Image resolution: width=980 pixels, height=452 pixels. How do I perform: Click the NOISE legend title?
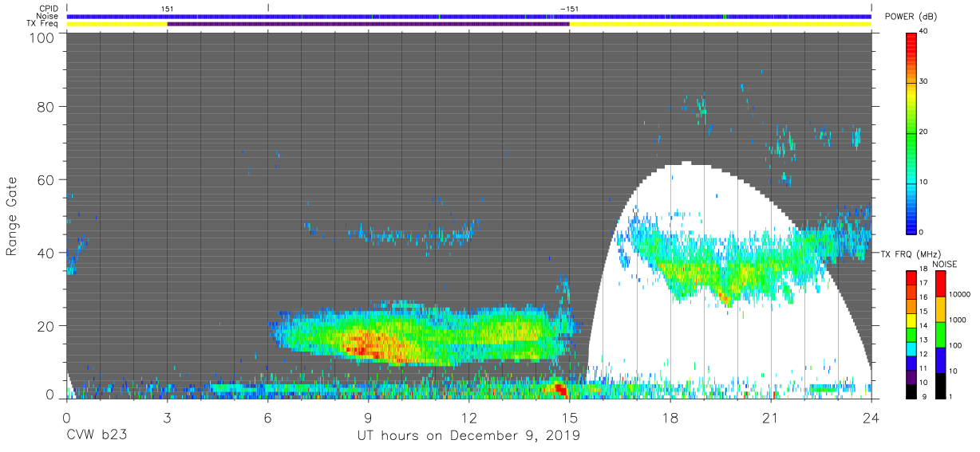[945, 264]
